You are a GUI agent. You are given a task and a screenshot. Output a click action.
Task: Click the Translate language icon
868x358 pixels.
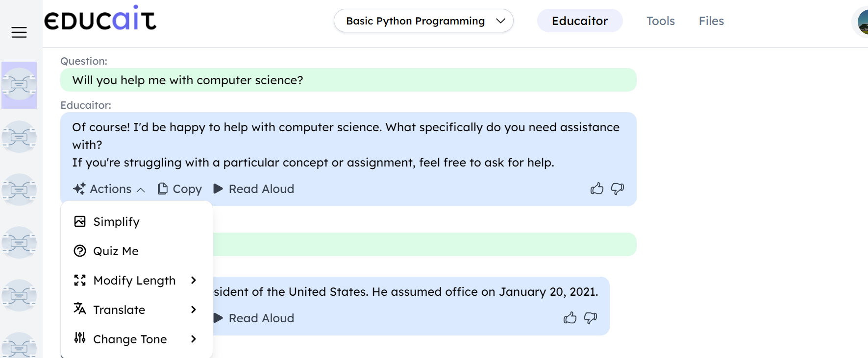tap(79, 310)
